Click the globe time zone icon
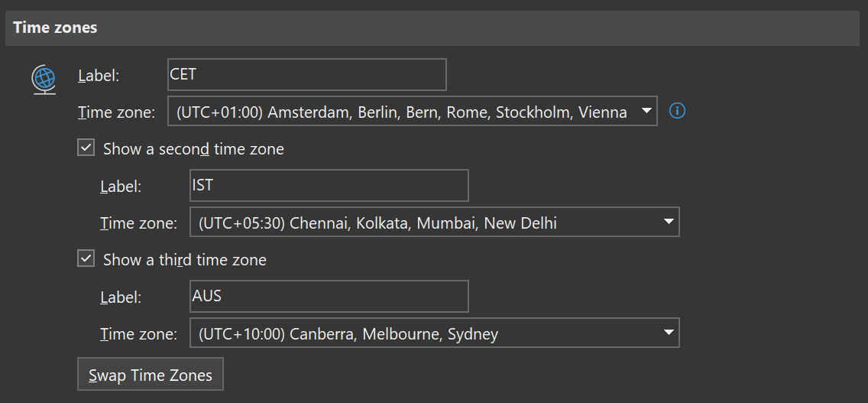The height and width of the screenshot is (403, 868). point(44,79)
